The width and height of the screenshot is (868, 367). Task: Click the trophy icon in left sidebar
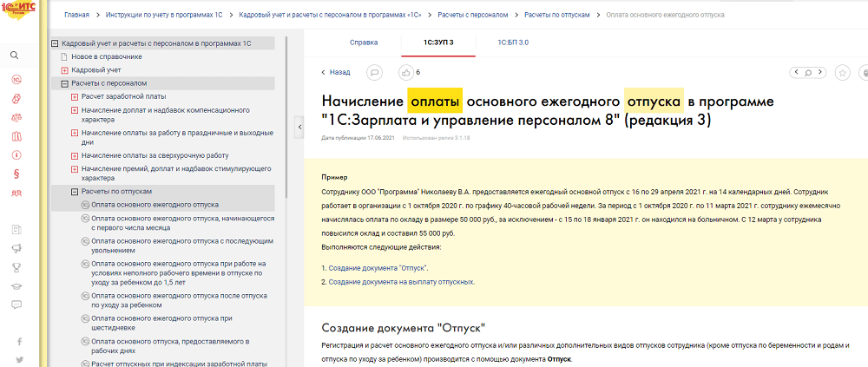pos(16,267)
